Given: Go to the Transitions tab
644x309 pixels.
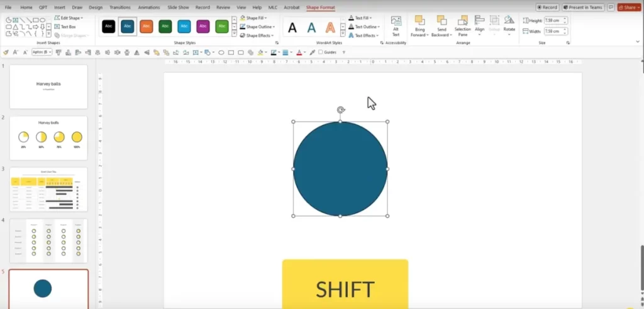Looking at the screenshot, I should coord(120,8).
